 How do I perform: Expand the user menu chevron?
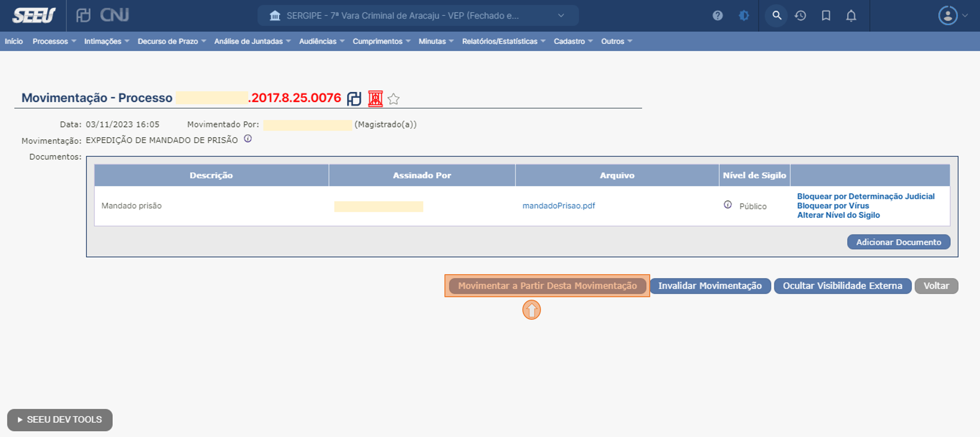(965, 16)
